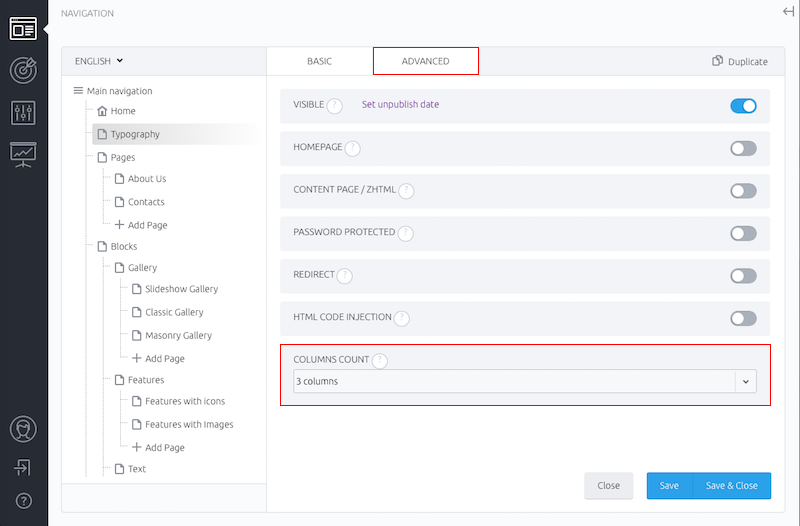Open the ENGLISH language dropdown

pyautogui.click(x=99, y=61)
